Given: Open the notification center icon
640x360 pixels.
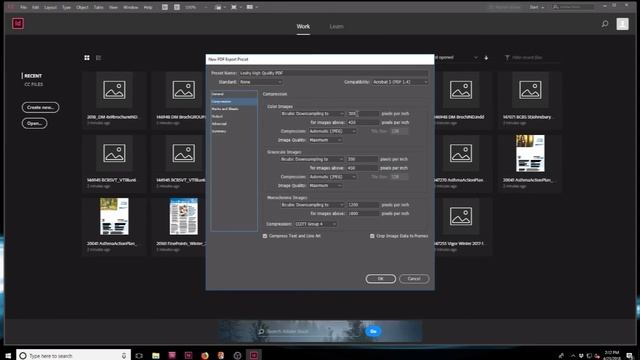Looking at the screenshot, I should (630, 356).
